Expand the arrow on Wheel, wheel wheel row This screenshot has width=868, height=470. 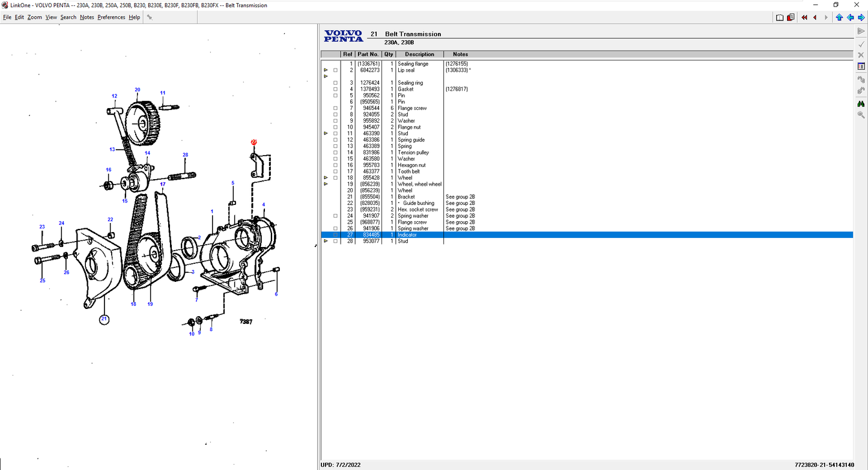coord(326,184)
